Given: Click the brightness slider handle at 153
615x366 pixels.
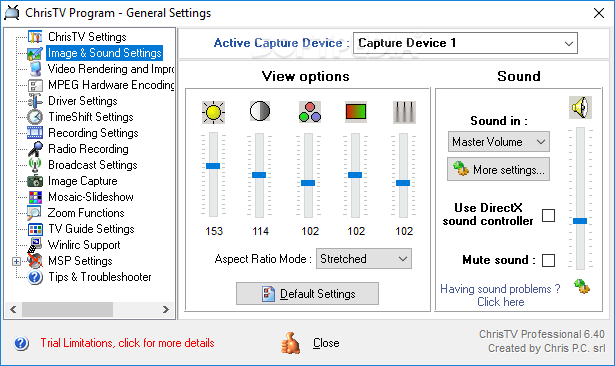Looking at the screenshot, I should (x=213, y=166).
